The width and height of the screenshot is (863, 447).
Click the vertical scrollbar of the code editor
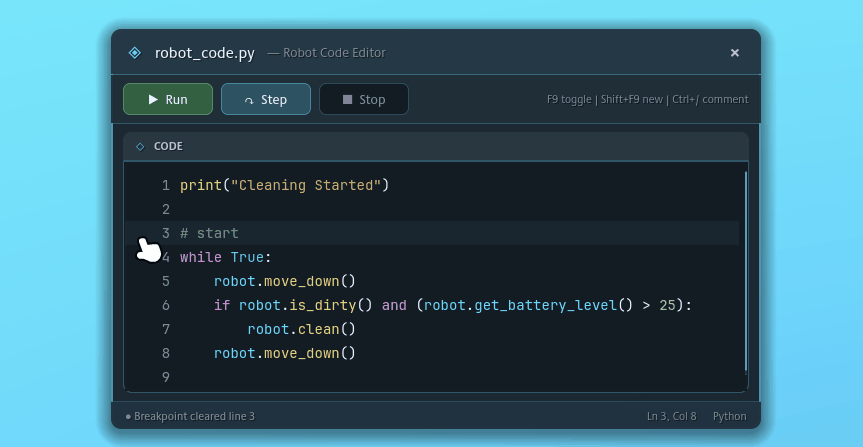(746, 271)
